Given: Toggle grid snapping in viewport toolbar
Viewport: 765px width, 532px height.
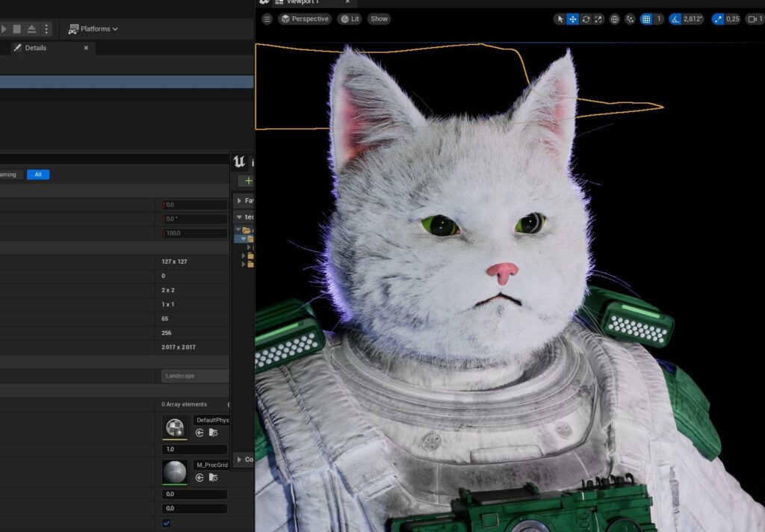Looking at the screenshot, I should [646, 19].
